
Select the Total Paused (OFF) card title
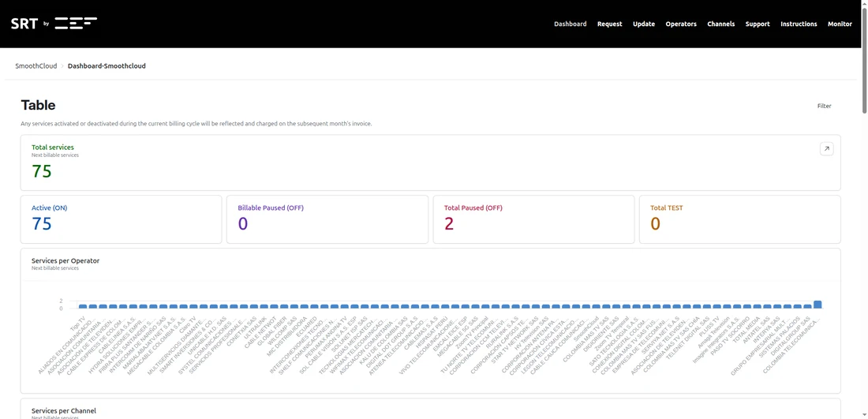(x=473, y=208)
